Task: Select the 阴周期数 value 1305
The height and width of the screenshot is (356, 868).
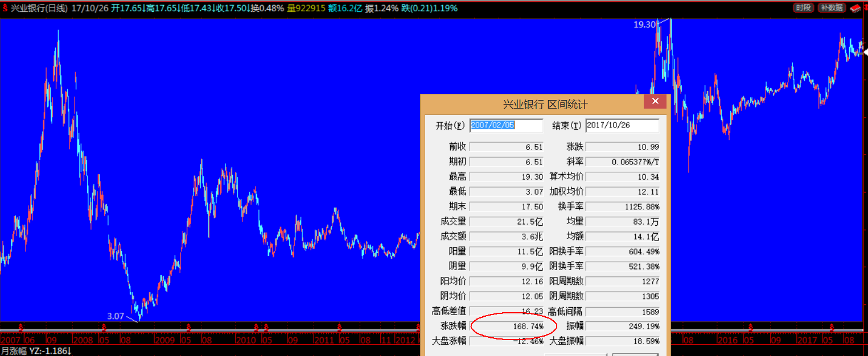Action: click(623, 296)
